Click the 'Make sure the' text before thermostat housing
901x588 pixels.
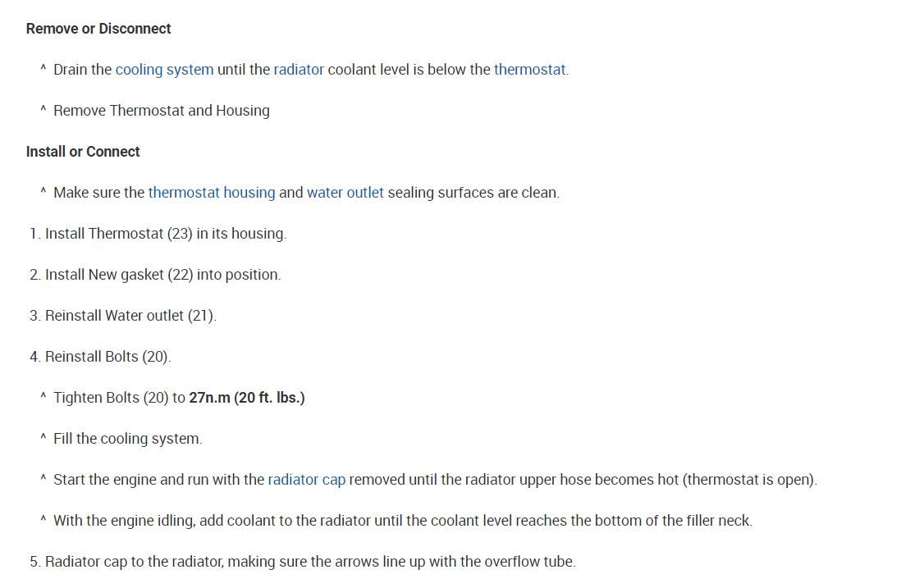tap(98, 193)
